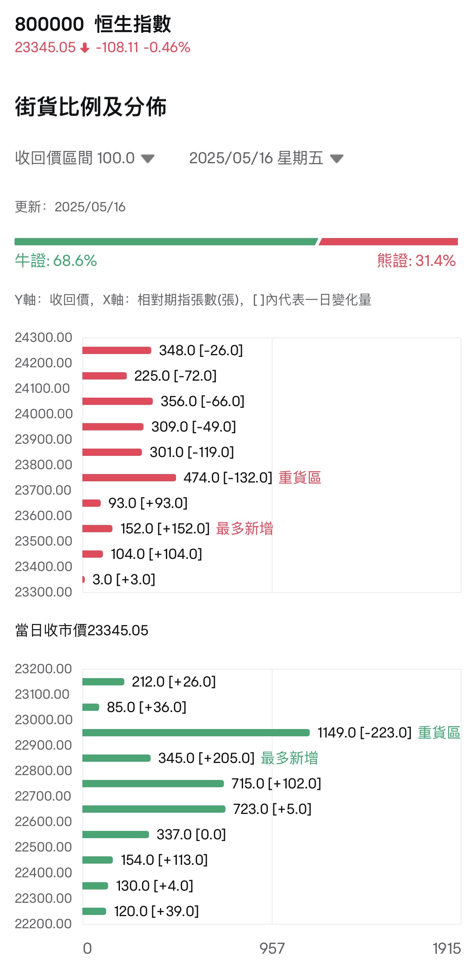The width and height of the screenshot is (476, 980).
Task: Select the green bar labeled 1149.0 [-223.0]
Action: coord(196,733)
